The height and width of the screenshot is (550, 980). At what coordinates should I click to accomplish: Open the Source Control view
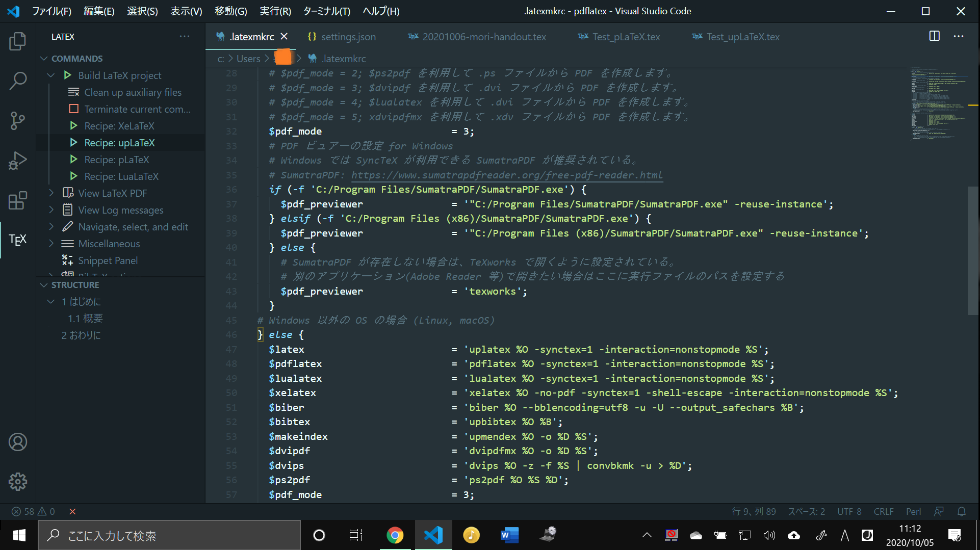pos(18,121)
